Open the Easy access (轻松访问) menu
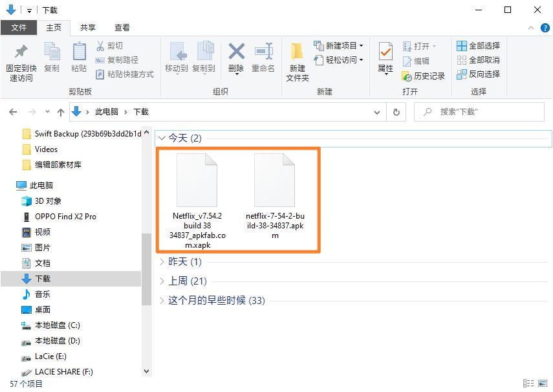The width and height of the screenshot is (553, 392). coord(338,60)
